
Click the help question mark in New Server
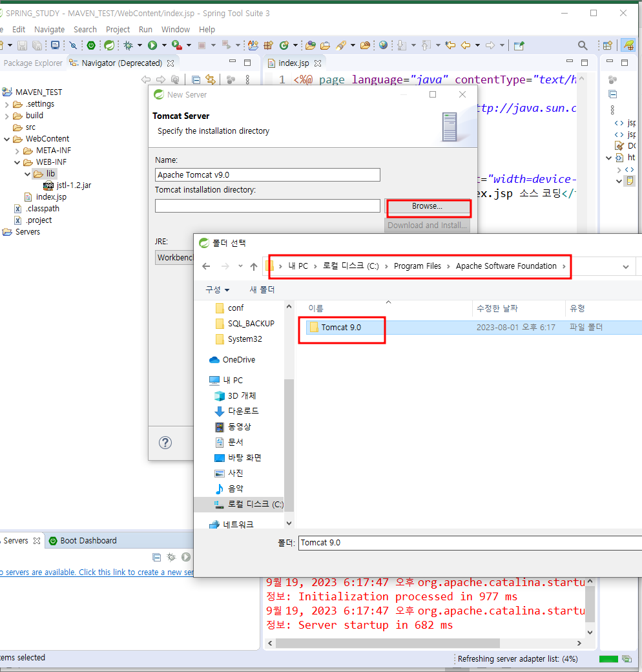tap(165, 442)
